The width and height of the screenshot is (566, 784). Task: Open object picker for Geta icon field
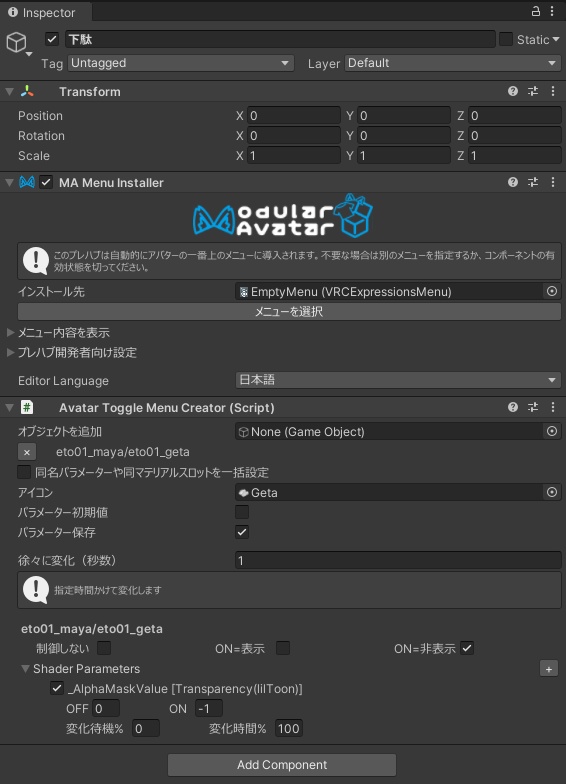[552, 492]
